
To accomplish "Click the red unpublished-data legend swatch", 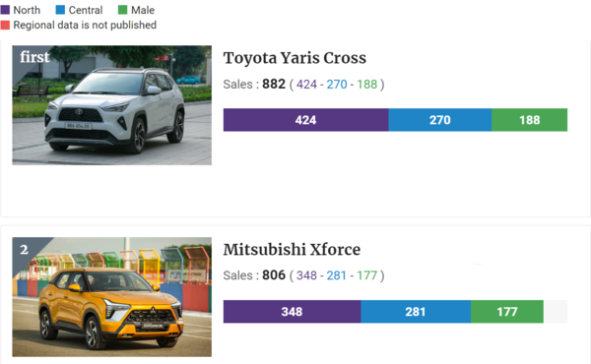I will 5,25.
